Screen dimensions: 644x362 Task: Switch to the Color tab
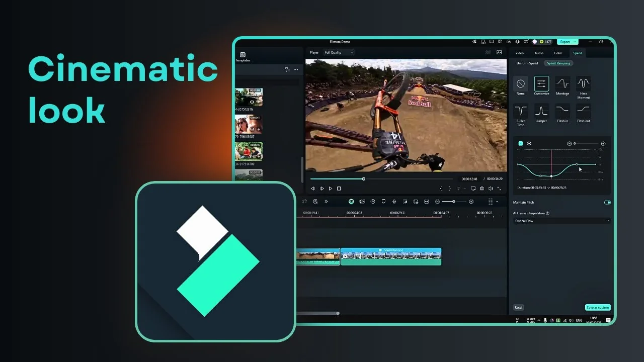click(558, 53)
